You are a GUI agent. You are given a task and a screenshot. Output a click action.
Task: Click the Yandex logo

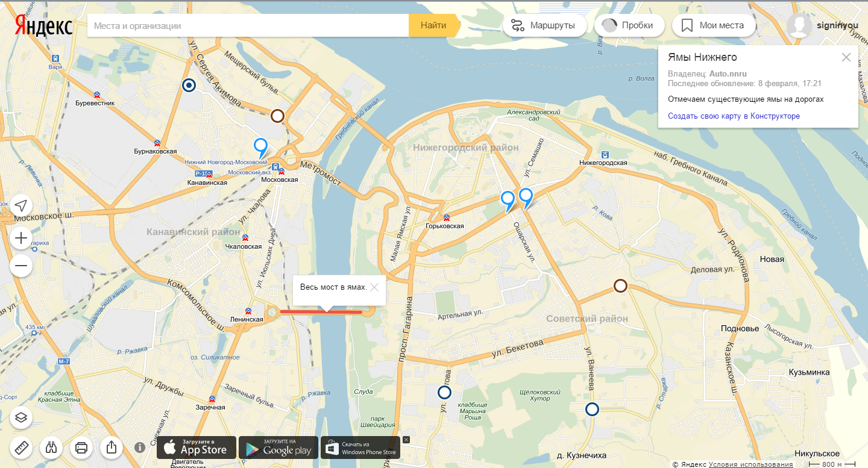click(x=43, y=26)
